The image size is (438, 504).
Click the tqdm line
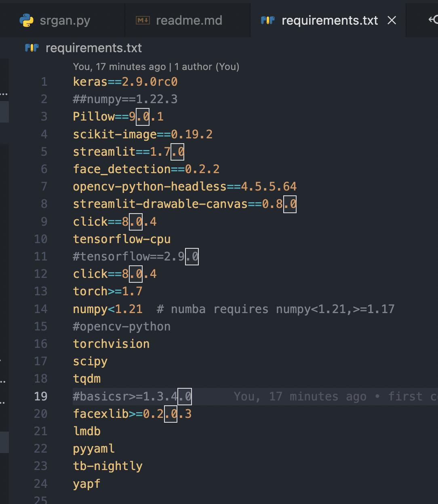coord(87,379)
